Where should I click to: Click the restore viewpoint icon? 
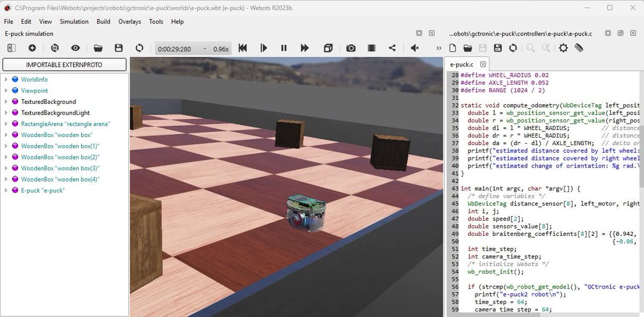click(55, 48)
